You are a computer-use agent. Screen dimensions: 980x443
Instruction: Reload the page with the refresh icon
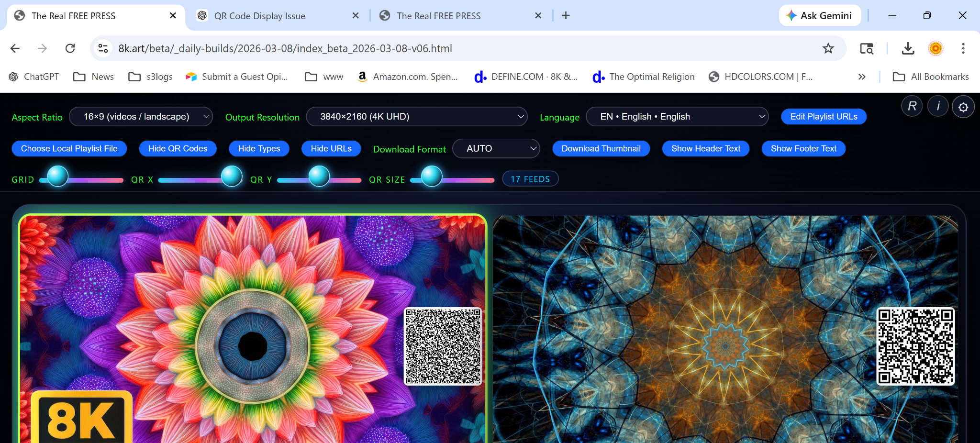(70, 48)
